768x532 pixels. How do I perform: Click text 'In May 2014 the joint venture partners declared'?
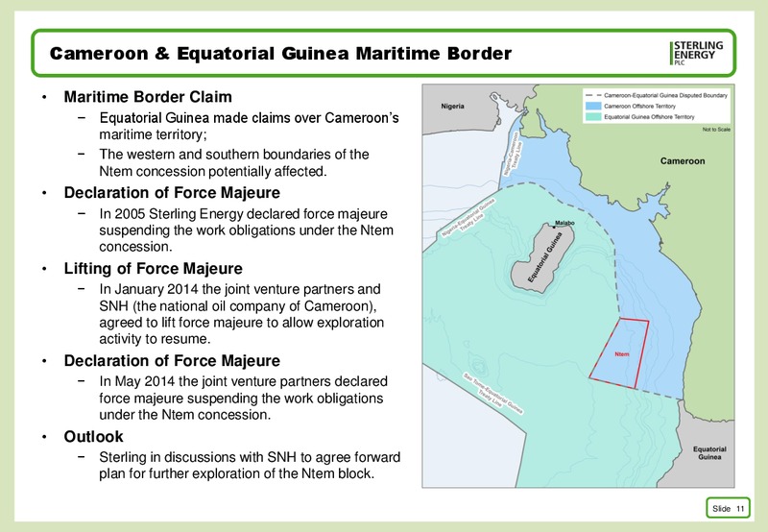click(244, 381)
